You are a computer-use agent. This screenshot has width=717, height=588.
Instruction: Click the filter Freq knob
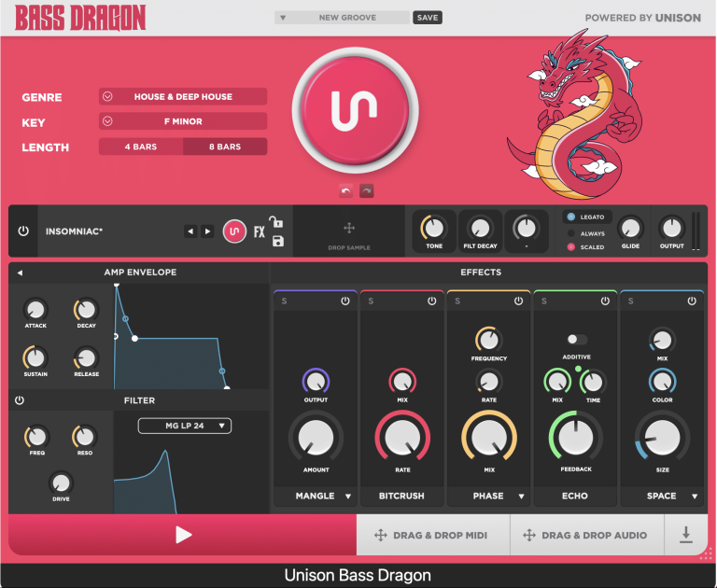pos(37,437)
